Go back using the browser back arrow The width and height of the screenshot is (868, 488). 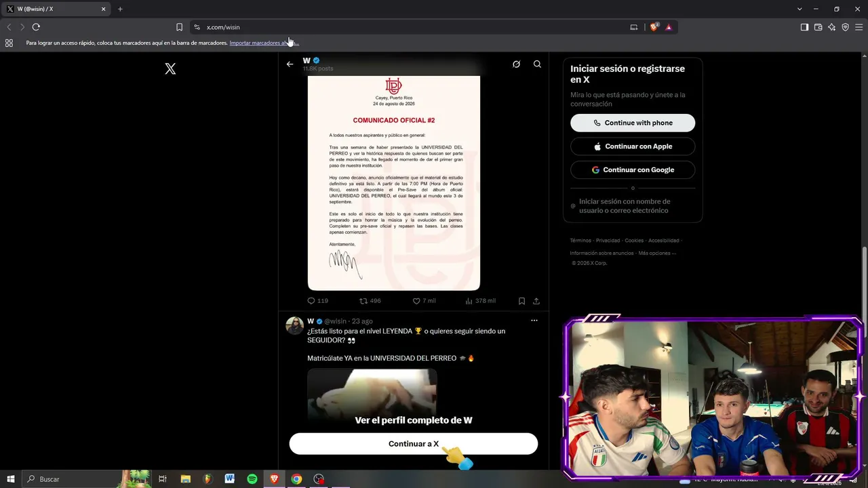9,27
